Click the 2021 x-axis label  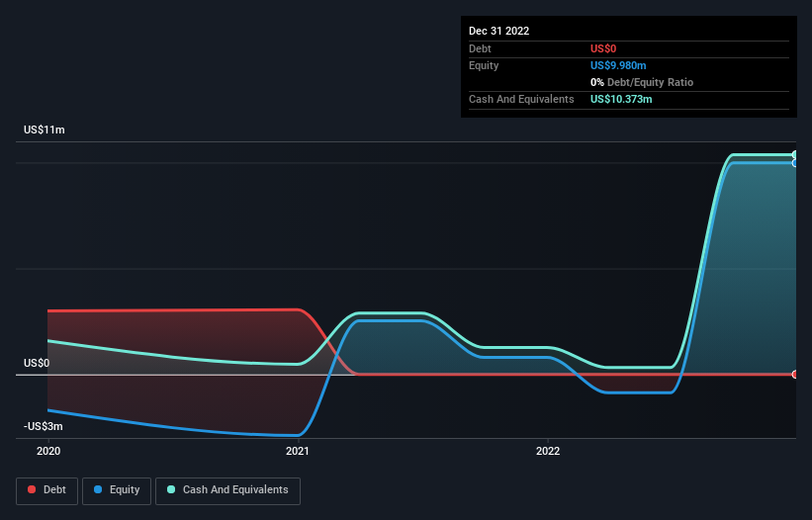click(x=298, y=451)
